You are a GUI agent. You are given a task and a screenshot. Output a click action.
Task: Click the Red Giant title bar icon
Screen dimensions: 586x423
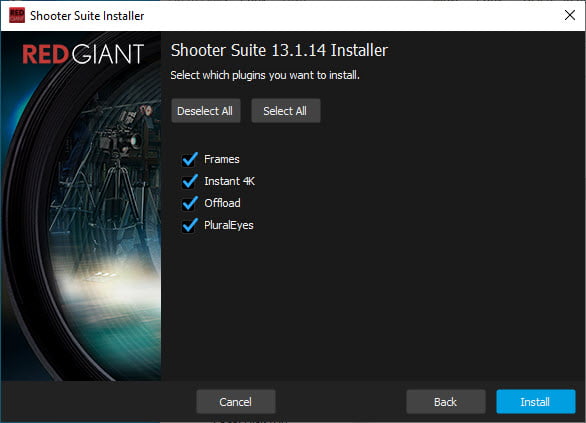(17, 15)
